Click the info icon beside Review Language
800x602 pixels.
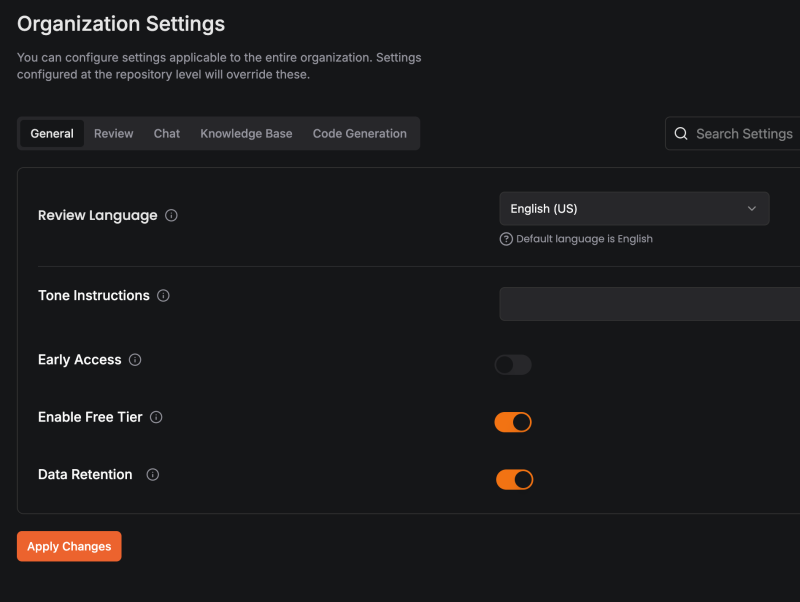171,215
